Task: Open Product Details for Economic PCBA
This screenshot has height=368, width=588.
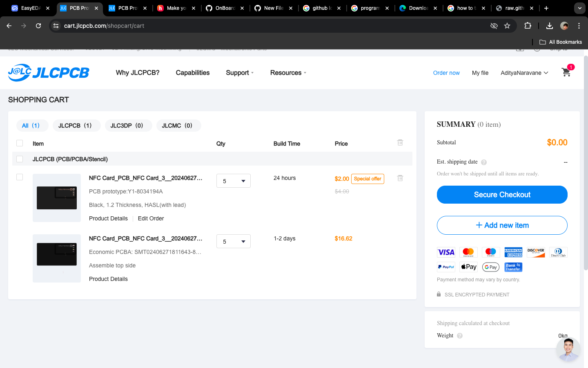Action: (108, 279)
